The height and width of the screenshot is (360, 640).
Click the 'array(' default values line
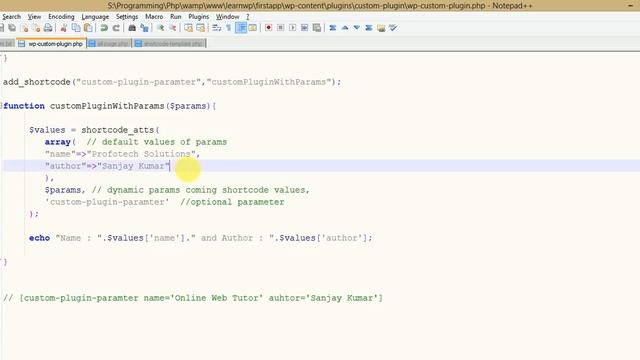point(136,142)
